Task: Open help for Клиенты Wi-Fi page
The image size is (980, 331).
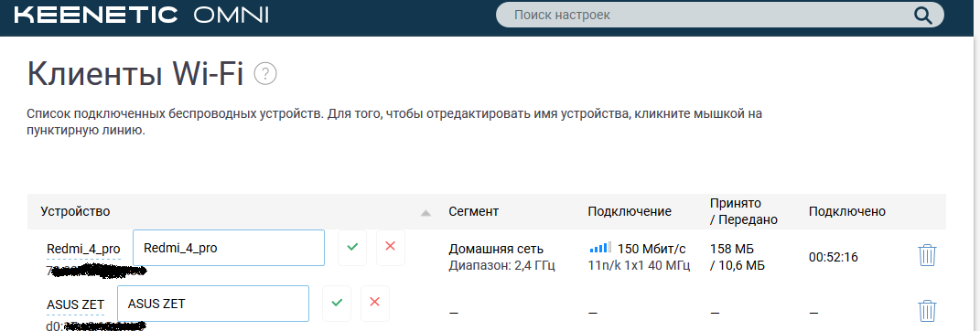Action: [x=265, y=74]
